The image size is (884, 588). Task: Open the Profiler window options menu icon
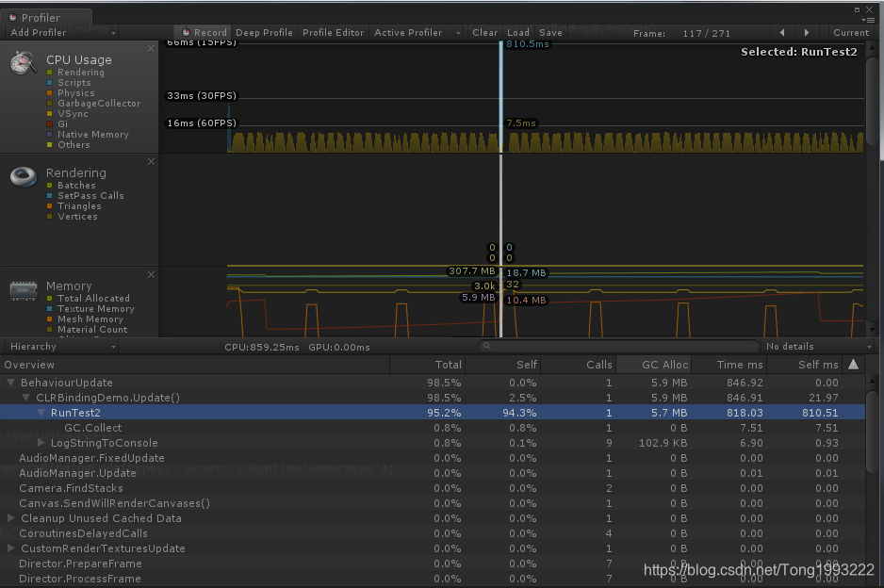pyautogui.click(x=870, y=20)
